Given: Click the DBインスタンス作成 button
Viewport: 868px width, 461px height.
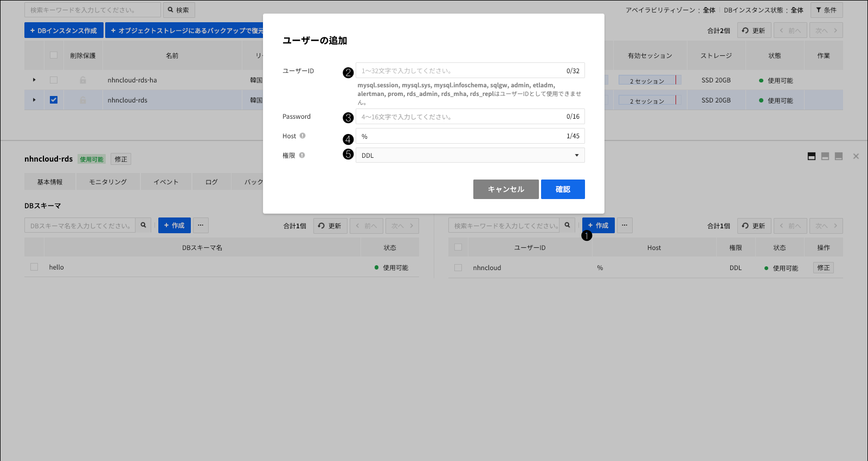Looking at the screenshot, I should [x=63, y=30].
